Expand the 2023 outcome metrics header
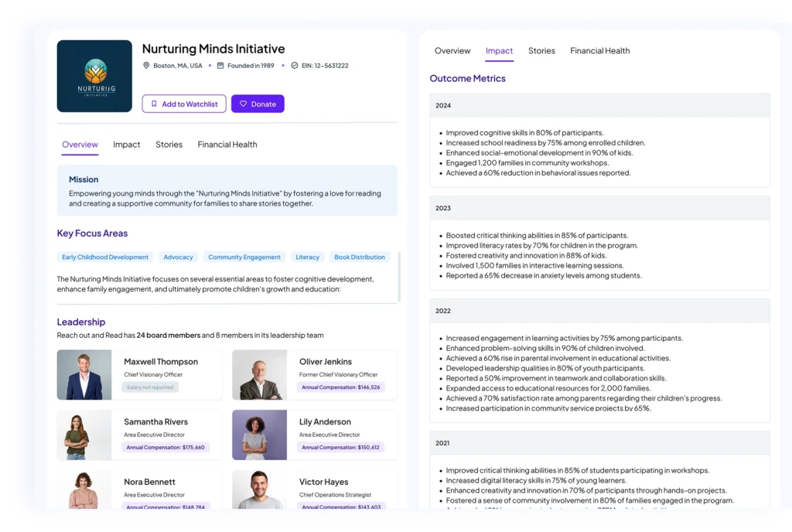Screen dimensions: 792x532 pyautogui.click(x=599, y=208)
